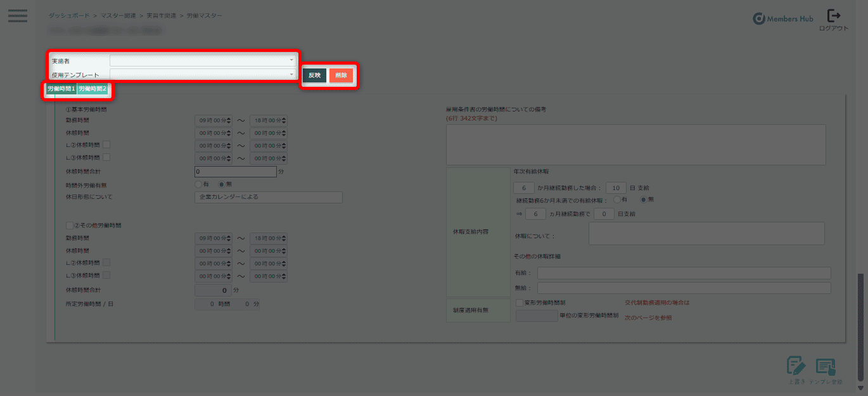
Task: Switch to the 労働時間2 tab
Action: pyautogui.click(x=93, y=89)
